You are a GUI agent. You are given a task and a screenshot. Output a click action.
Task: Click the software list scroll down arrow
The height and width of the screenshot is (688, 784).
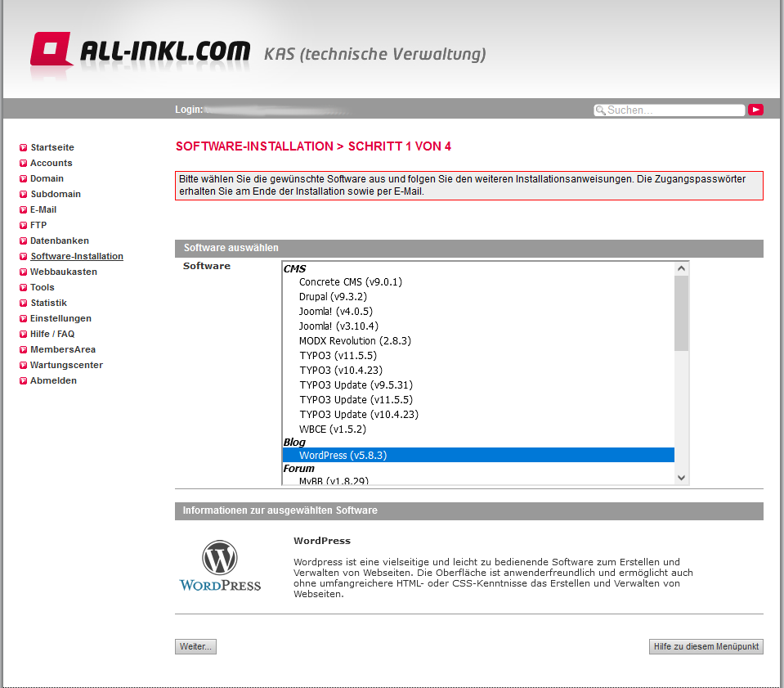pos(681,478)
